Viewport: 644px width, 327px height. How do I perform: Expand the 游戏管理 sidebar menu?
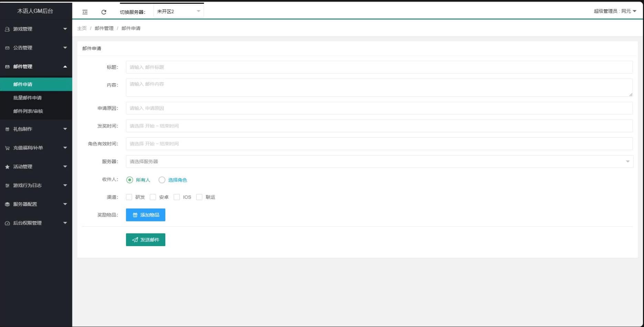click(x=36, y=29)
